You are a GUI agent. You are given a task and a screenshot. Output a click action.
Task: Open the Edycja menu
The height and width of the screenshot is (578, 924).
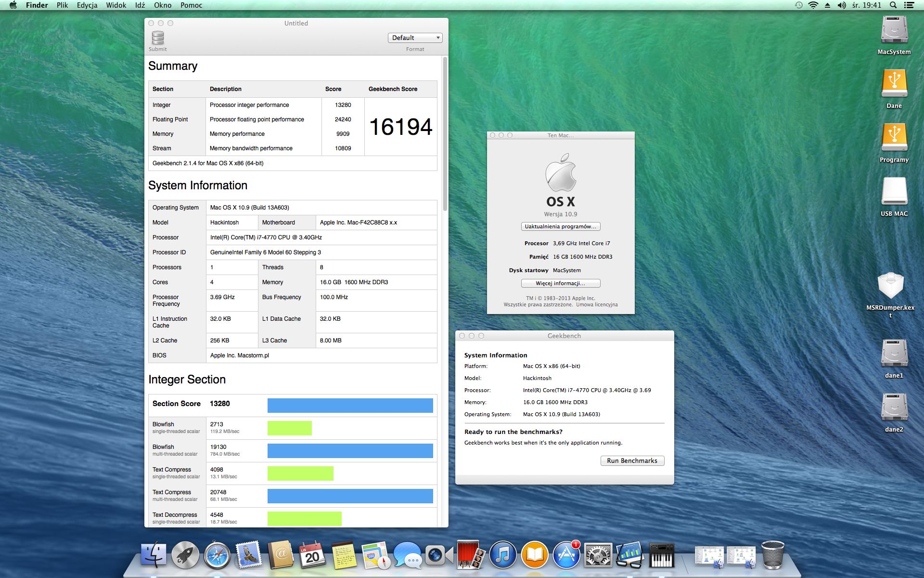87,5
